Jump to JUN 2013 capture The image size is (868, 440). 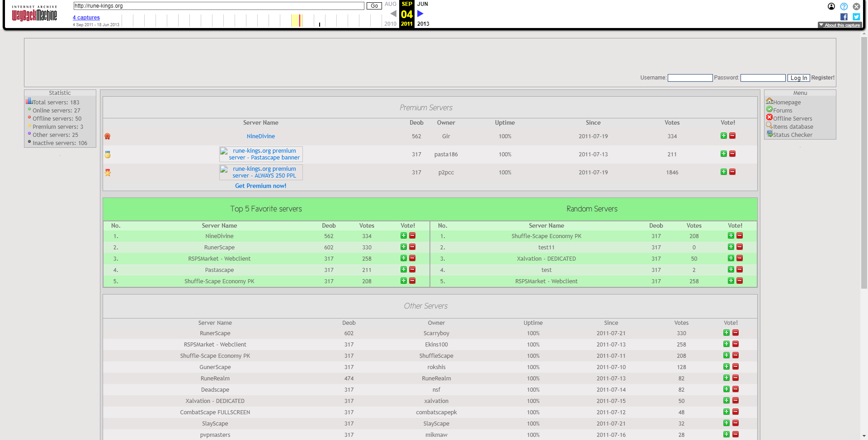tap(423, 4)
